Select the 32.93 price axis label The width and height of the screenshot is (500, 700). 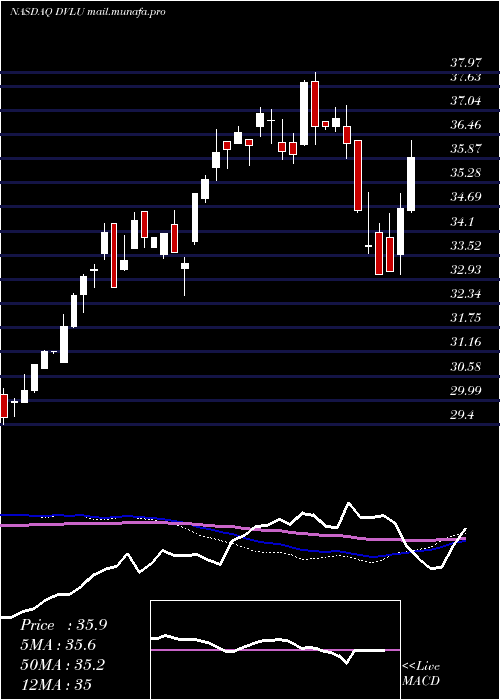(x=465, y=270)
